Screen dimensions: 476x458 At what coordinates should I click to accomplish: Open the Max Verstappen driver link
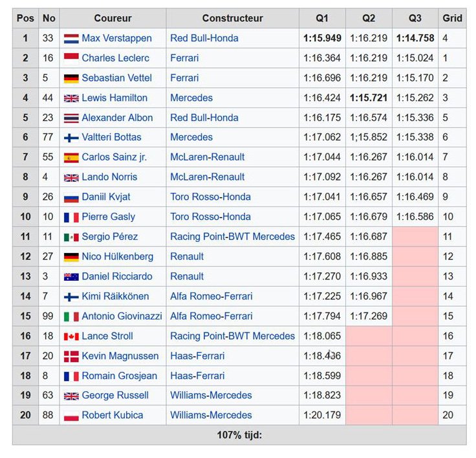pos(116,38)
